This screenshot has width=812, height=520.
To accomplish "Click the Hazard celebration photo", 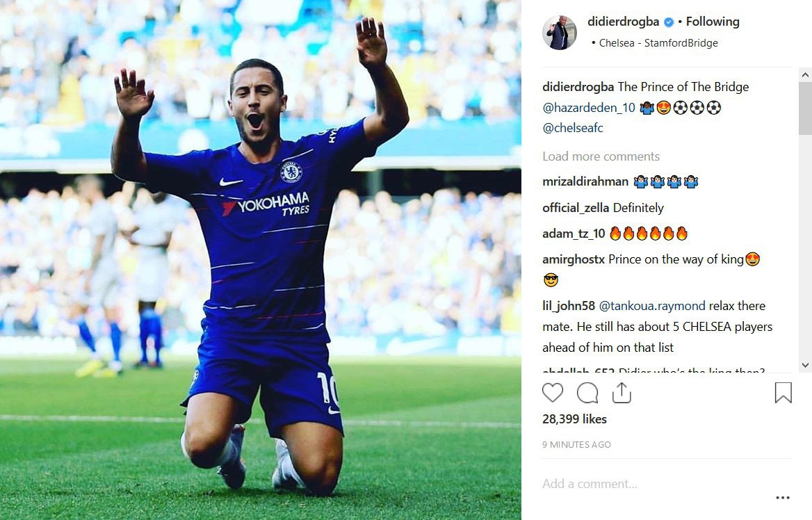I will [x=261, y=260].
